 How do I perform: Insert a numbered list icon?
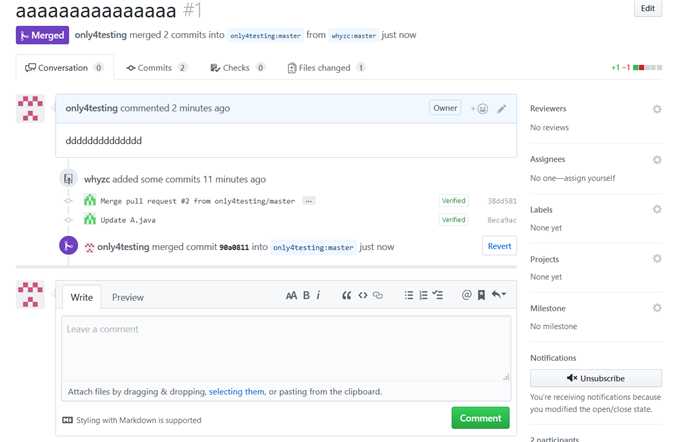click(x=423, y=295)
